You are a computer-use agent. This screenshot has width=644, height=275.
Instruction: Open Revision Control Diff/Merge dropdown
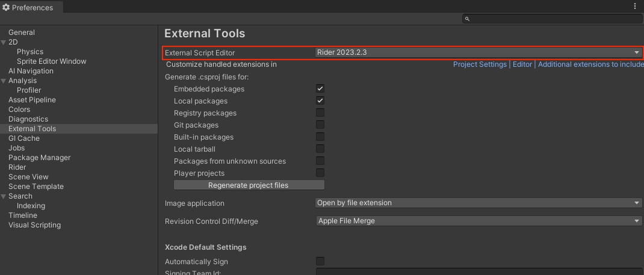478,221
